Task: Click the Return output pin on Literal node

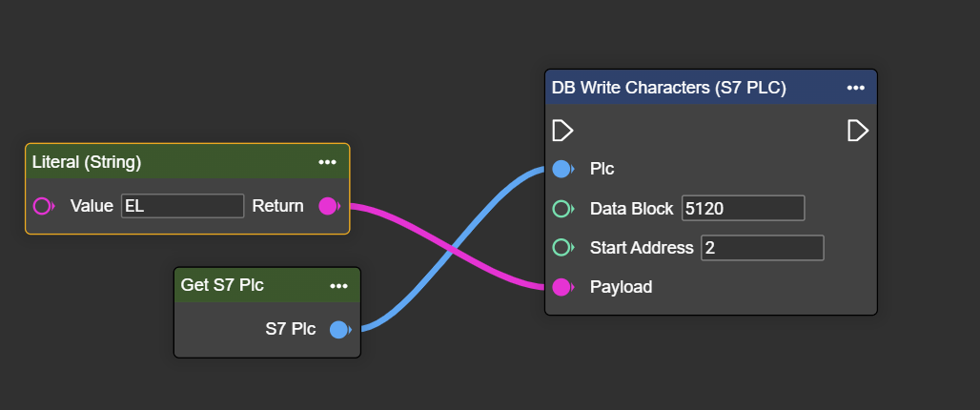Action: [328, 206]
